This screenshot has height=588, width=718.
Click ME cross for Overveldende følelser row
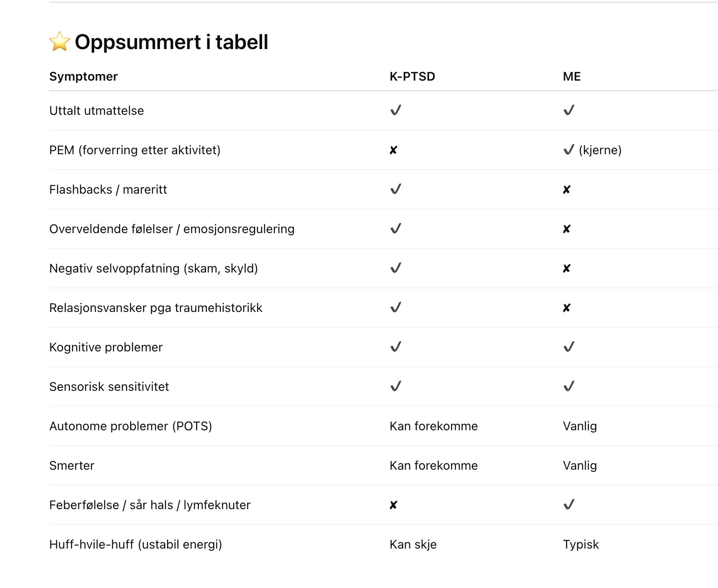(566, 229)
